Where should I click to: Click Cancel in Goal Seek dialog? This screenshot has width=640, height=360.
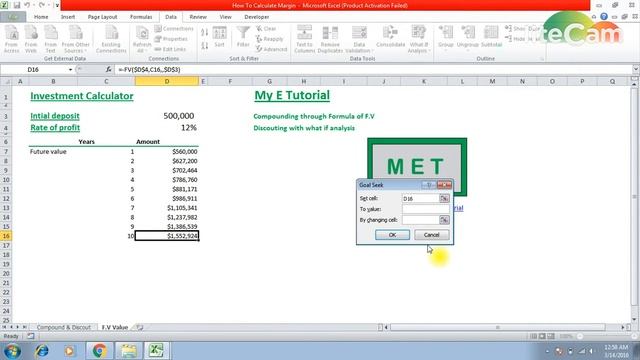tap(431, 235)
